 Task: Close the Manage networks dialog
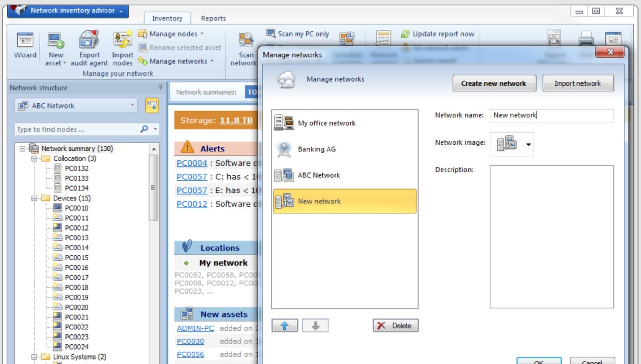coord(610,52)
